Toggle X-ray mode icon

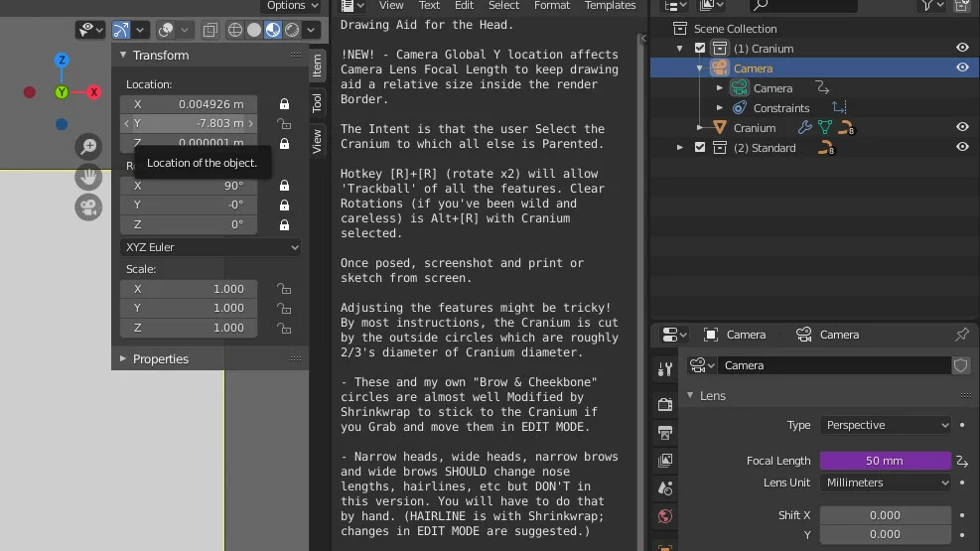click(x=210, y=30)
